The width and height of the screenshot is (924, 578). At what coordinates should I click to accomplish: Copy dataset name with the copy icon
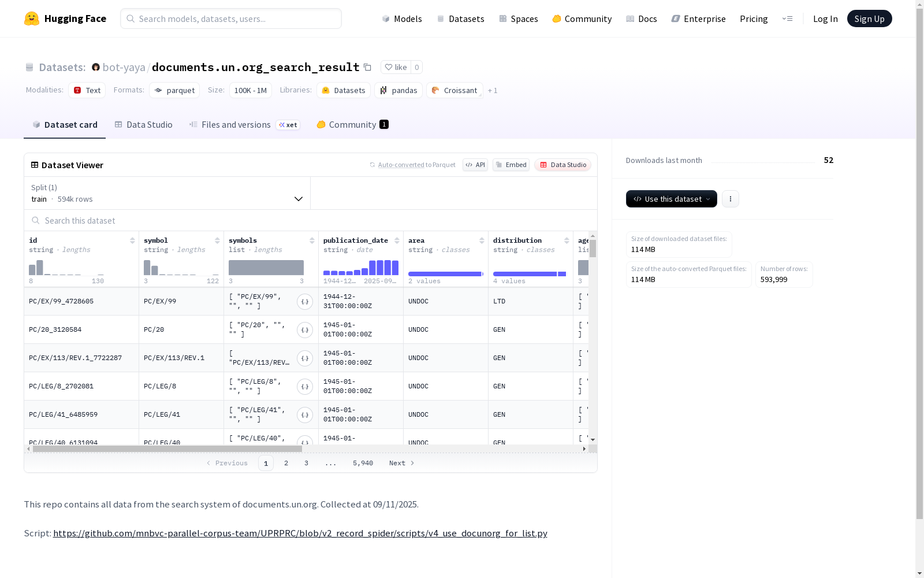point(367,67)
